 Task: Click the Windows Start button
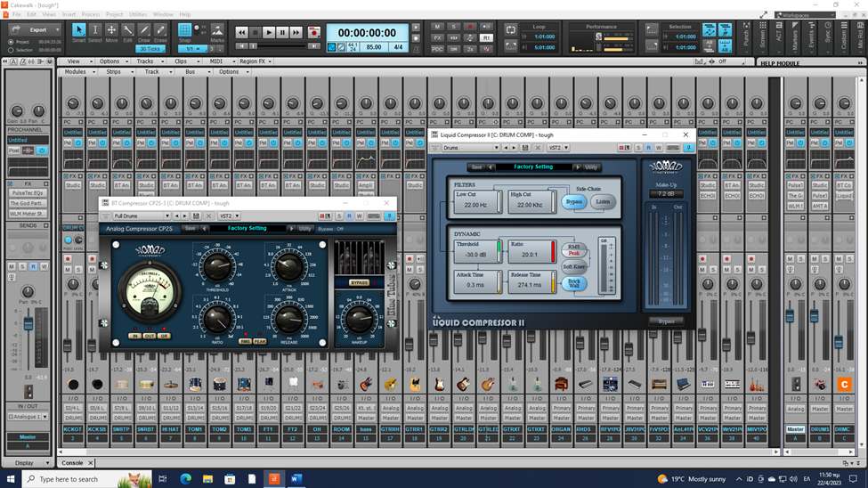[11, 478]
